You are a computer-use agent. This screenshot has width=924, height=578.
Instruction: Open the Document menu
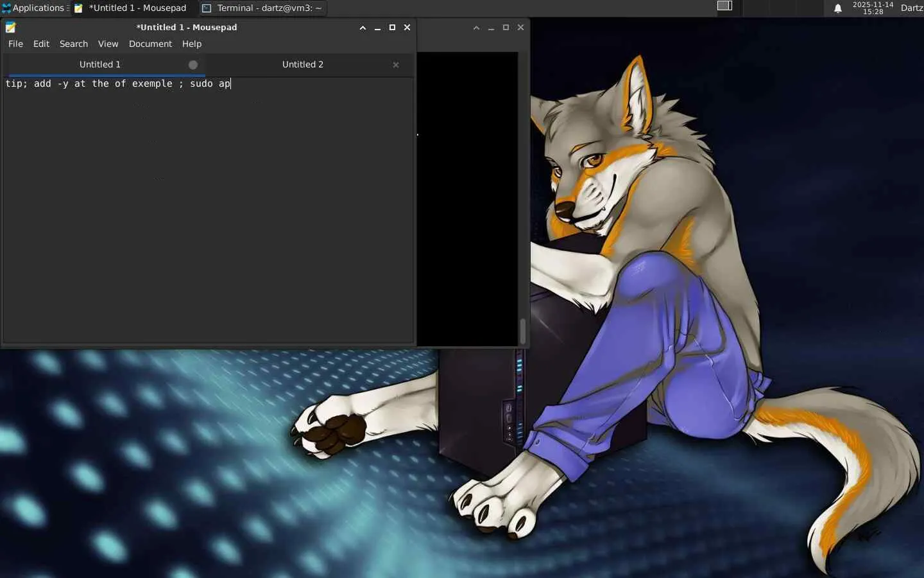pyautogui.click(x=150, y=44)
